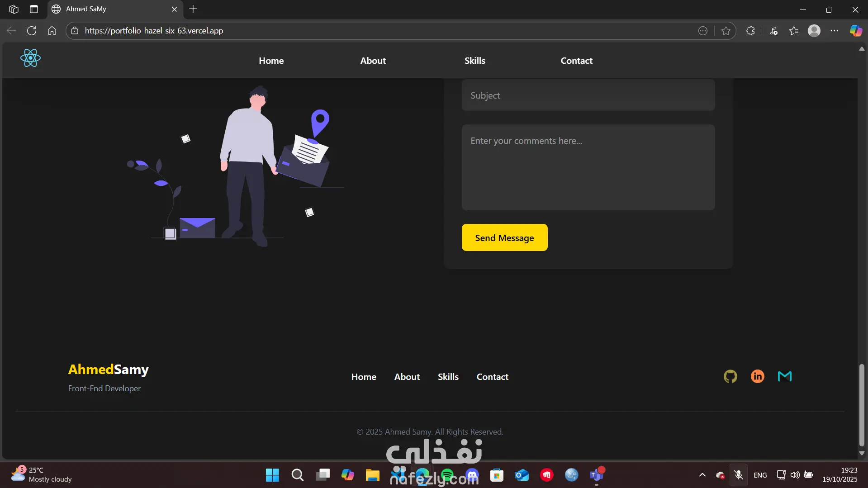The image size is (868, 488).
Task: Open Task View on the taskbar
Action: click(x=323, y=475)
